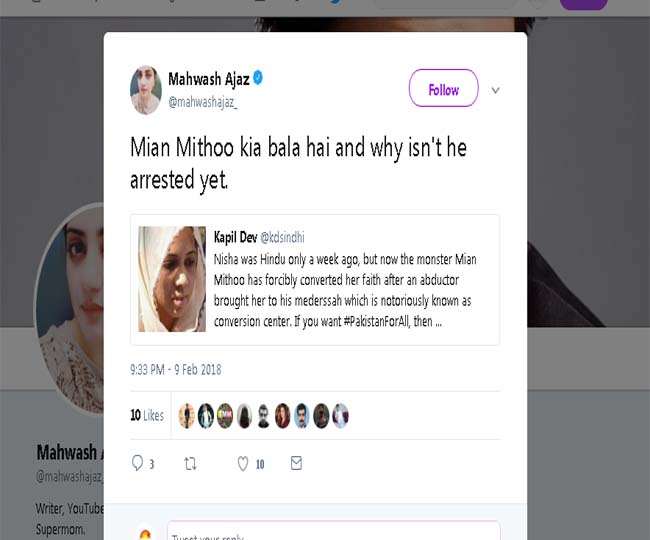Click the Tweet your reply field
Screen dimensions: 650x540
332,532
